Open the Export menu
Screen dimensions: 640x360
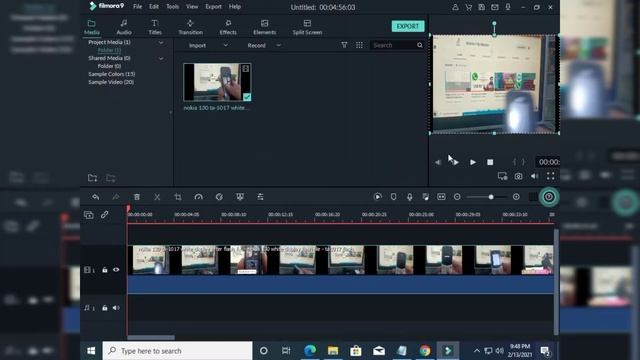click(213, 7)
